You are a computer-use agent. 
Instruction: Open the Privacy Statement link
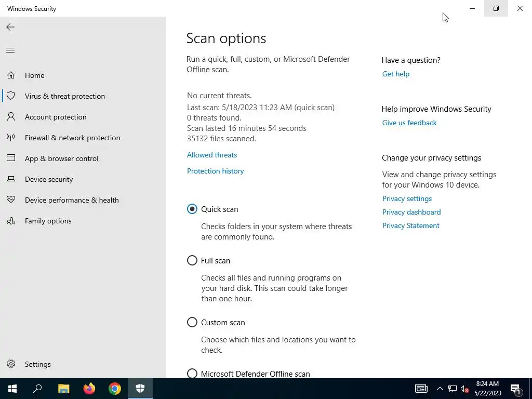pos(411,225)
